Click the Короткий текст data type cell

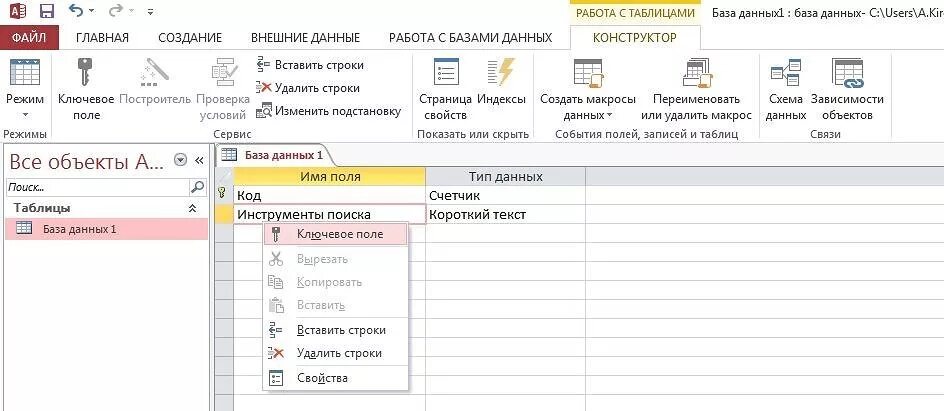(506, 214)
